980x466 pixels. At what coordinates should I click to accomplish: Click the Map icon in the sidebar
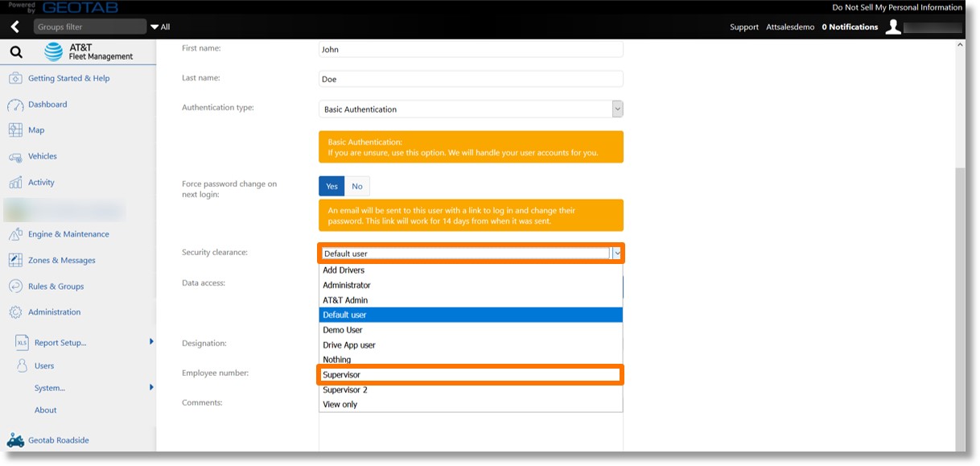tap(15, 130)
